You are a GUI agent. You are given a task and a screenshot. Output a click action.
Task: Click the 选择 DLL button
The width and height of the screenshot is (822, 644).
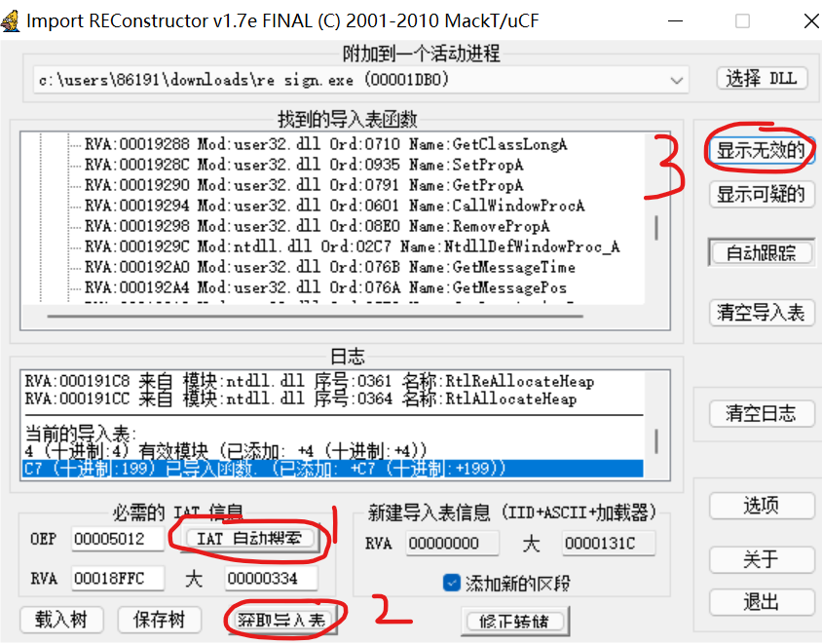762,79
